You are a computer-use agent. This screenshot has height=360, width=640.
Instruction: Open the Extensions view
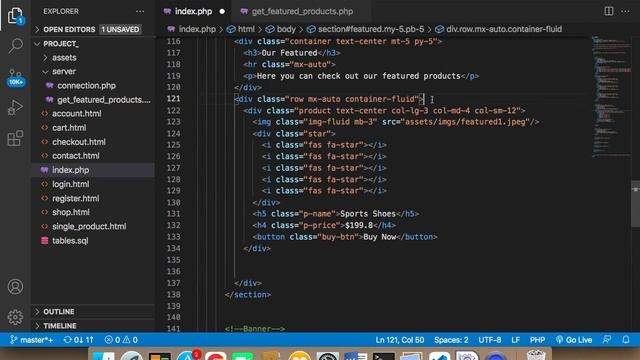pos(15,138)
